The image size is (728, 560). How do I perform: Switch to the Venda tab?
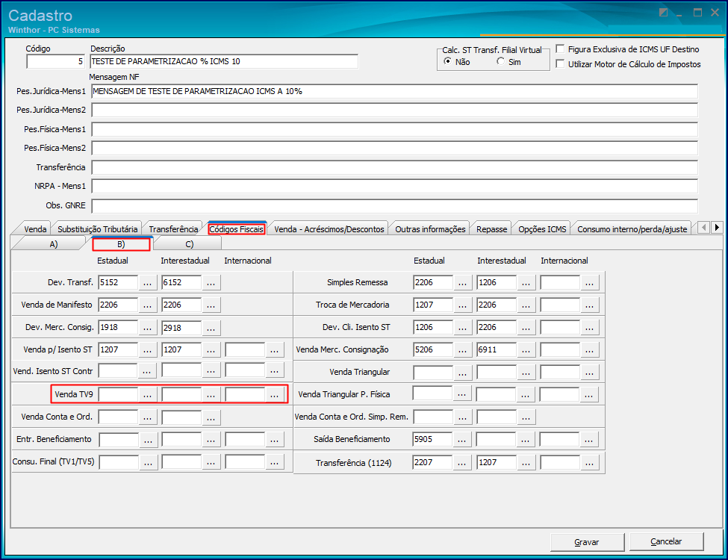click(x=35, y=229)
